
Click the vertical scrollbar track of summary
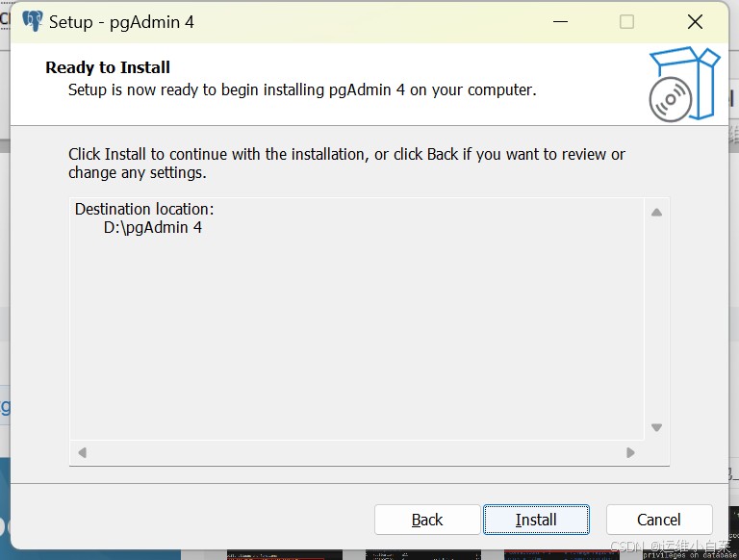[x=656, y=318]
